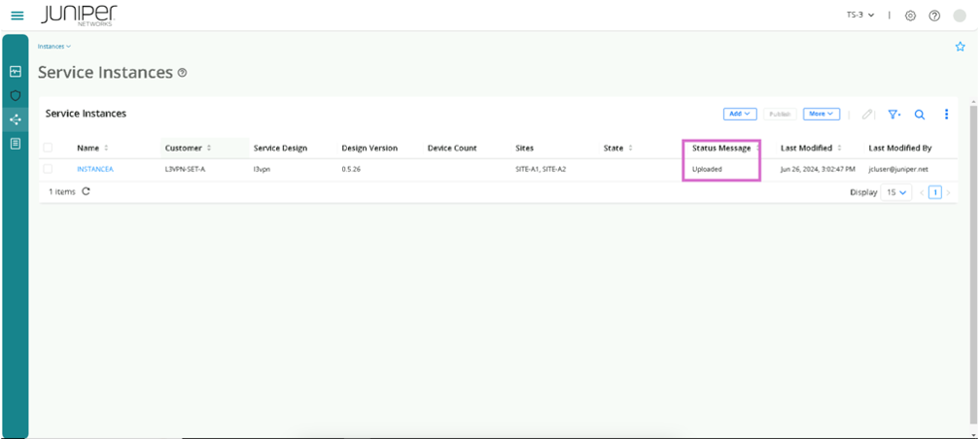Open the monitoring sidebar icon
This screenshot has width=980, height=439.
coord(16,72)
